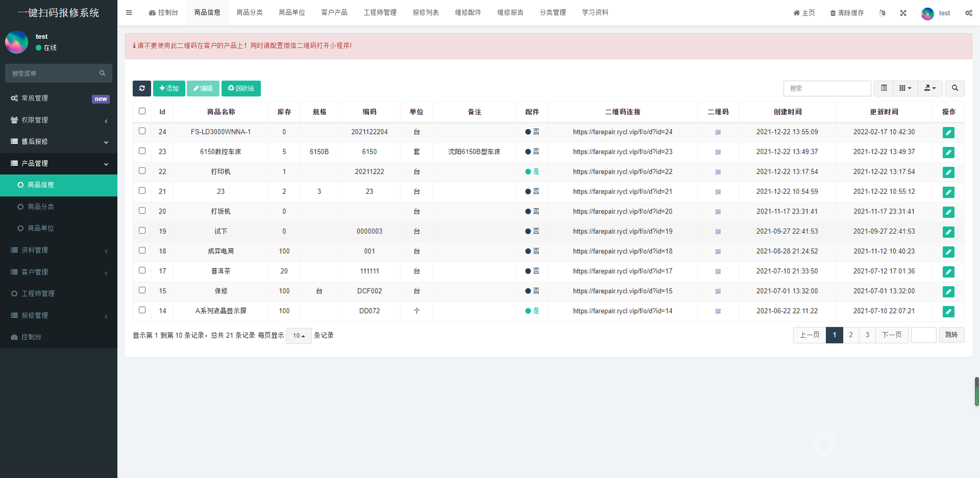Screen dimensions: 980x478
Task: Open the language switch icon in header
Action: point(882,13)
